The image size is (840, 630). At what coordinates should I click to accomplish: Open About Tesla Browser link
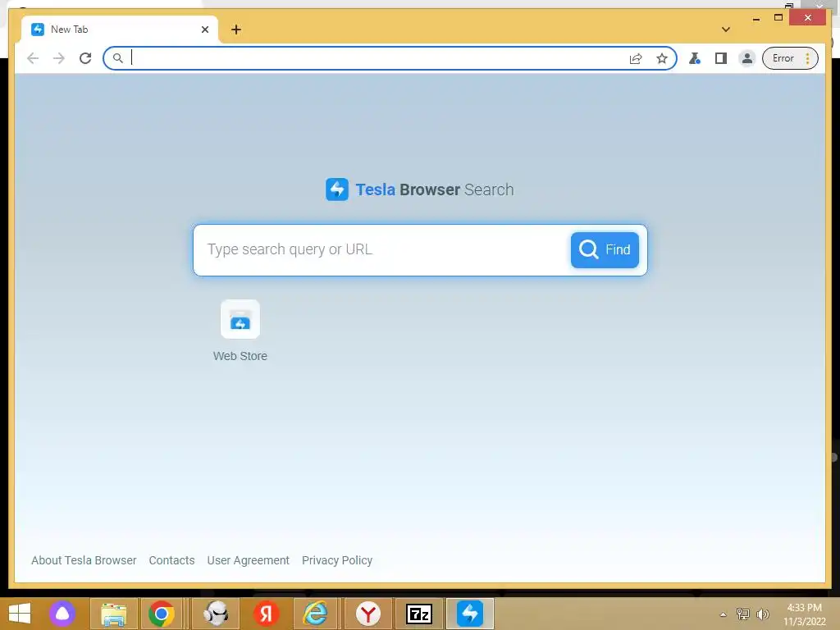pos(84,560)
